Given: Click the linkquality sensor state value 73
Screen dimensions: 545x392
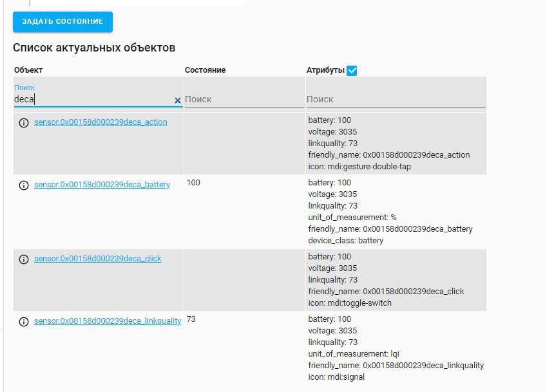Looking at the screenshot, I should click(x=191, y=319).
